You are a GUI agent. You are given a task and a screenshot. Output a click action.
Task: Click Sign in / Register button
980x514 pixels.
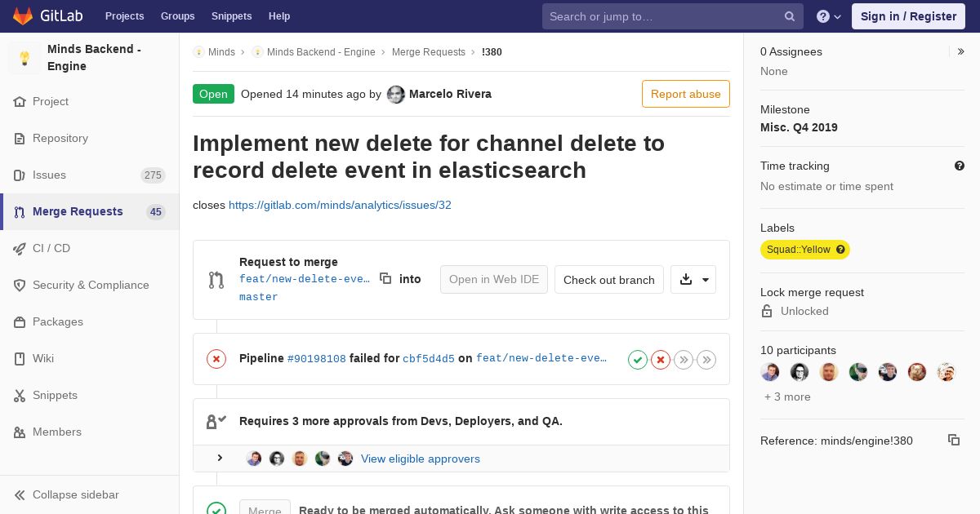[908, 16]
